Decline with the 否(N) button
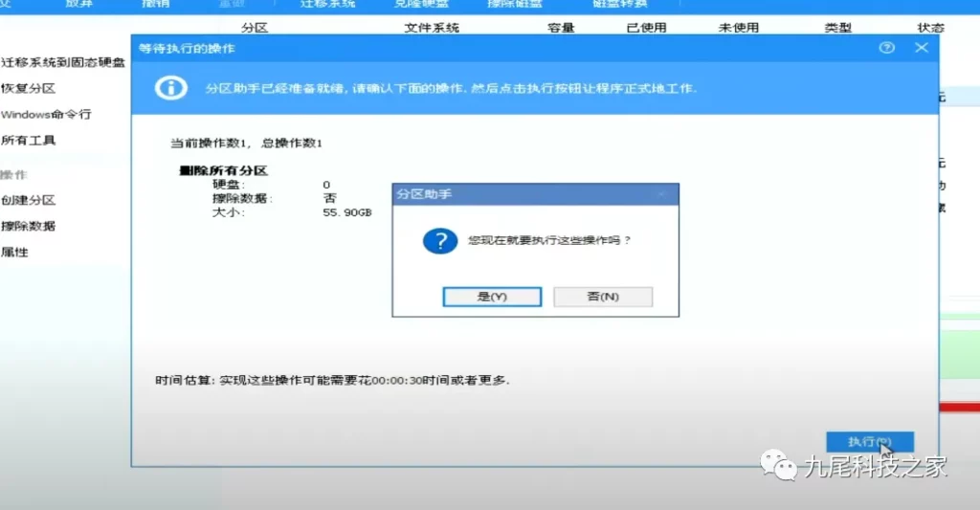Viewport: 980px width, 510px height. click(x=603, y=297)
